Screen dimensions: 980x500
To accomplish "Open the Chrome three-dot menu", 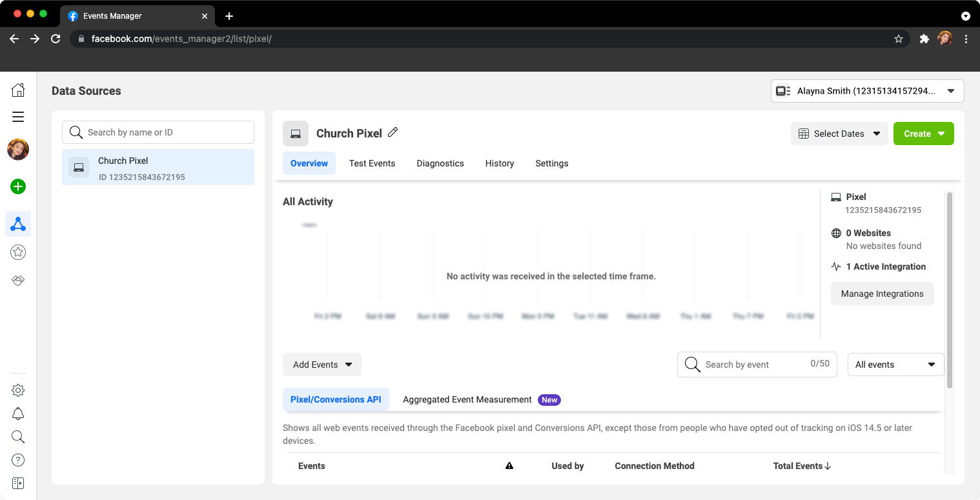I will (x=966, y=39).
